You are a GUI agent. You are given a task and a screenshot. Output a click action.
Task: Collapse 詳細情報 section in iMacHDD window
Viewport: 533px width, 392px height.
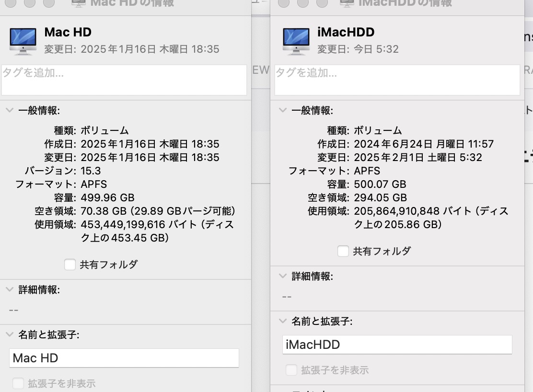pos(282,276)
